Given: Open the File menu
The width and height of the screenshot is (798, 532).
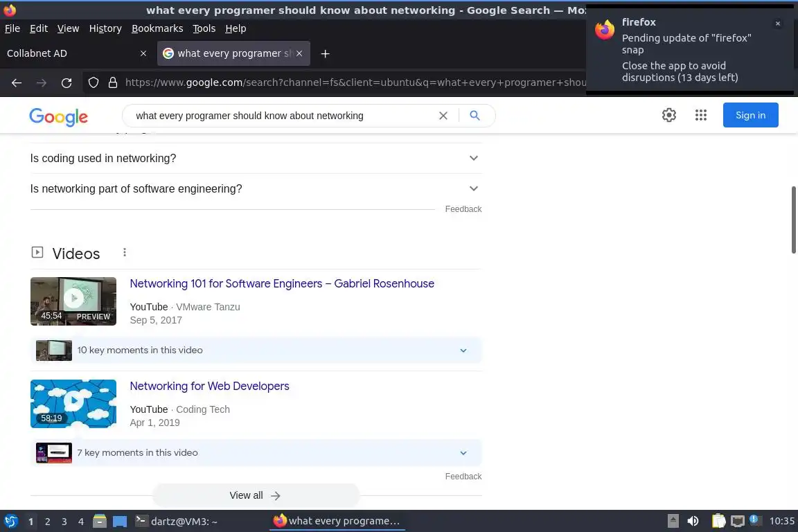Looking at the screenshot, I should (12, 28).
